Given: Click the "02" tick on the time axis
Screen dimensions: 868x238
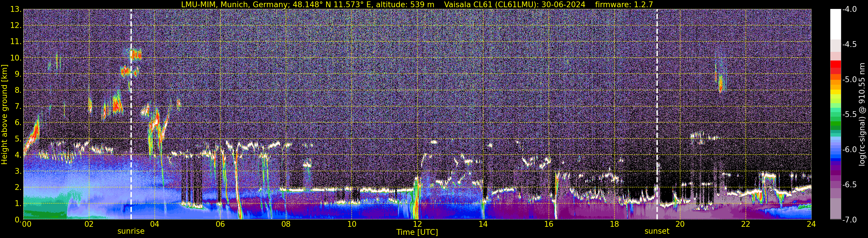Looking at the screenshot, I should [89, 224].
